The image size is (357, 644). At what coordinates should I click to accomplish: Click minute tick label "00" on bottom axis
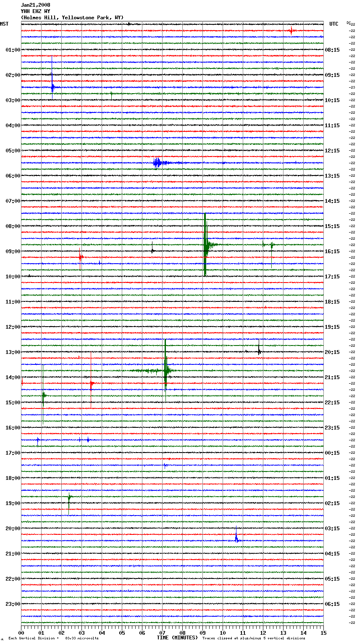(x=21, y=633)
